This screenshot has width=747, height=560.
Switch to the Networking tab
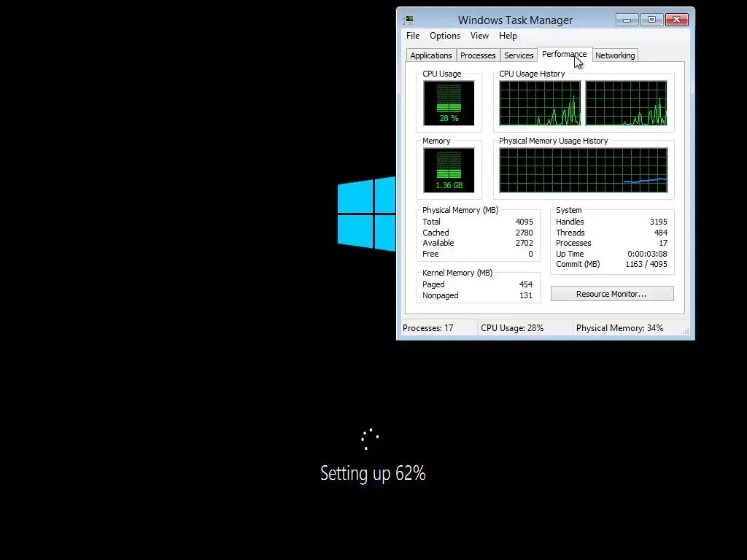615,55
